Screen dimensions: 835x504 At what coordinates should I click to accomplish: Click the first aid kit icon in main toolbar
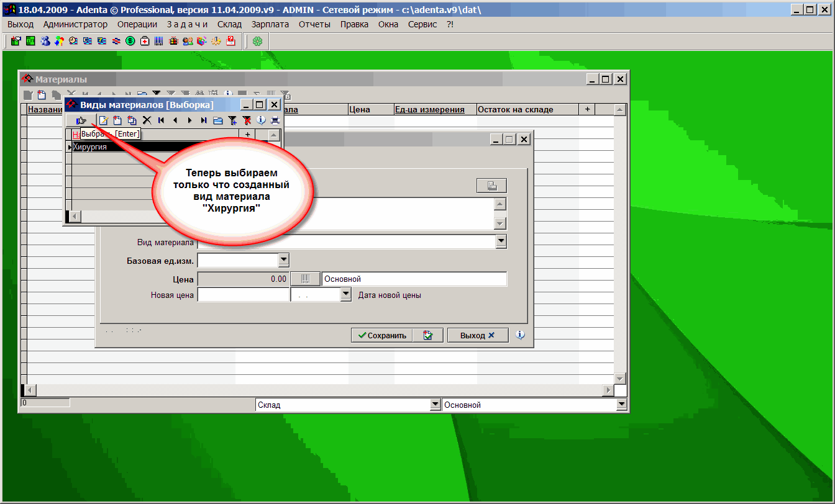click(145, 41)
